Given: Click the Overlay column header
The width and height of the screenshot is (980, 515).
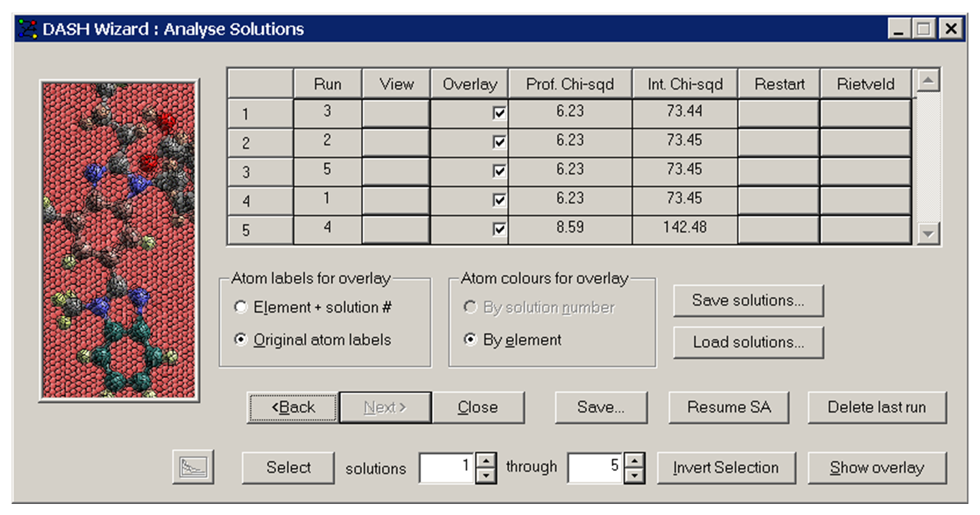Looking at the screenshot, I should click(469, 84).
